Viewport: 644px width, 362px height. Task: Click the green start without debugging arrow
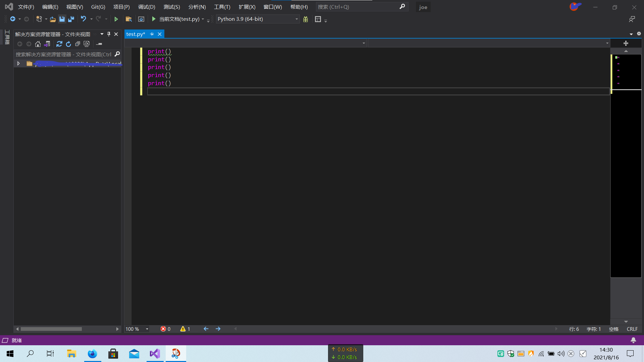coord(116,19)
